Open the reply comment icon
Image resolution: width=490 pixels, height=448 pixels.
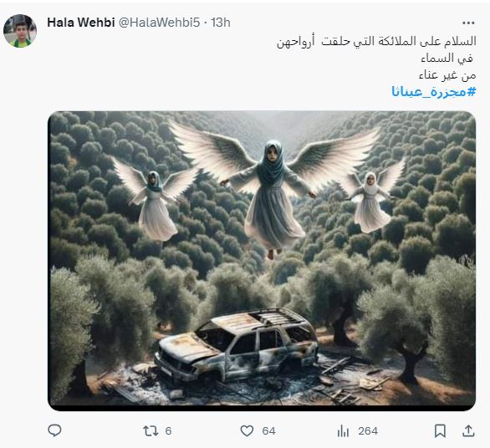tap(54, 430)
